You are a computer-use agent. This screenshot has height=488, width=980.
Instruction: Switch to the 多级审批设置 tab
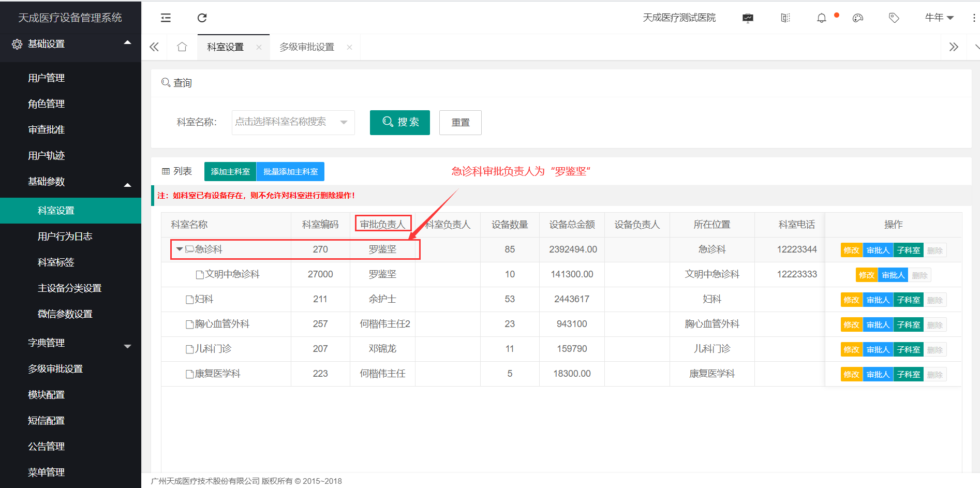coord(307,47)
